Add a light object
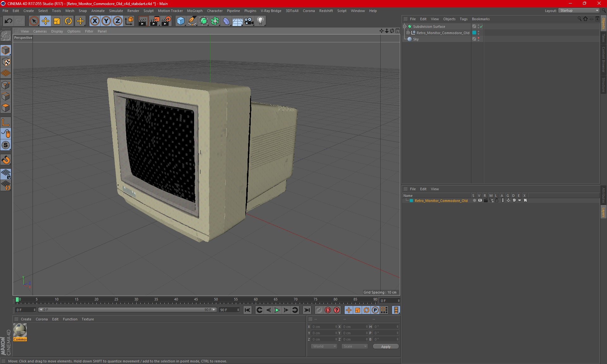The image size is (607, 364). pyautogui.click(x=261, y=21)
